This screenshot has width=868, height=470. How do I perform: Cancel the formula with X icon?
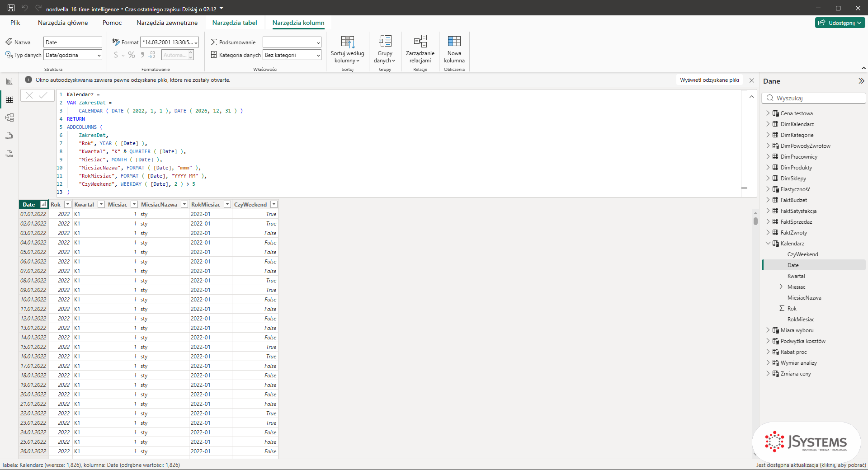[x=29, y=95]
